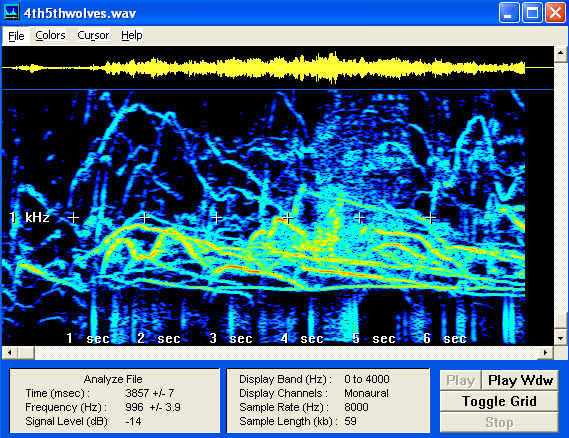The width and height of the screenshot is (569, 438).
Task: Click the vertical scrollbar down arrow
Action: pyautogui.click(x=561, y=338)
